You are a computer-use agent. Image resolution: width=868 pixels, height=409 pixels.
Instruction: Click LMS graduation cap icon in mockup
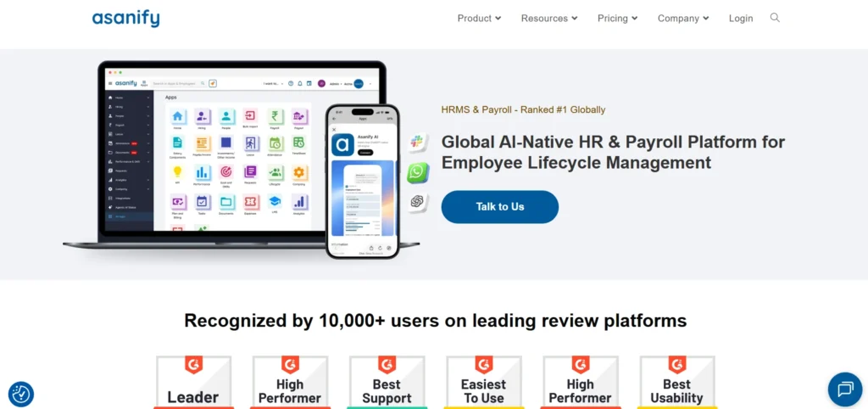click(275, 200)
